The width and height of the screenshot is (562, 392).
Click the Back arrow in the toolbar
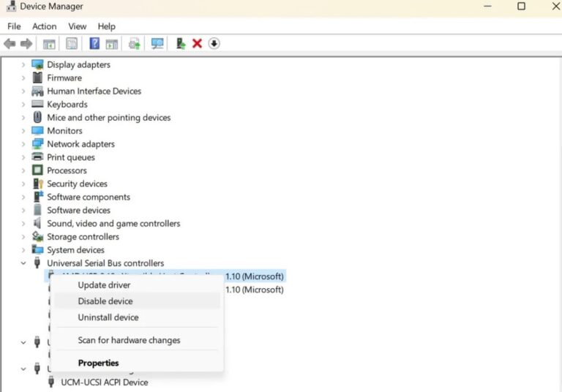click(10, 44)
